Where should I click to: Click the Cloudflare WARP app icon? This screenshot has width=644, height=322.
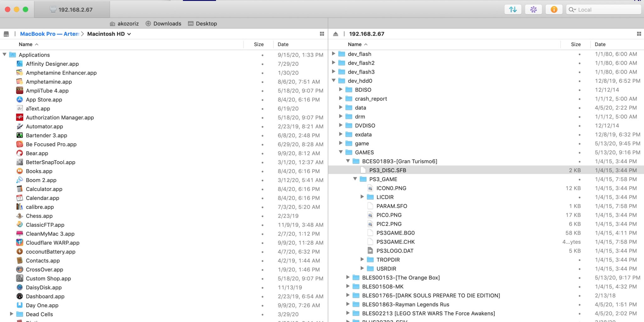19,242
